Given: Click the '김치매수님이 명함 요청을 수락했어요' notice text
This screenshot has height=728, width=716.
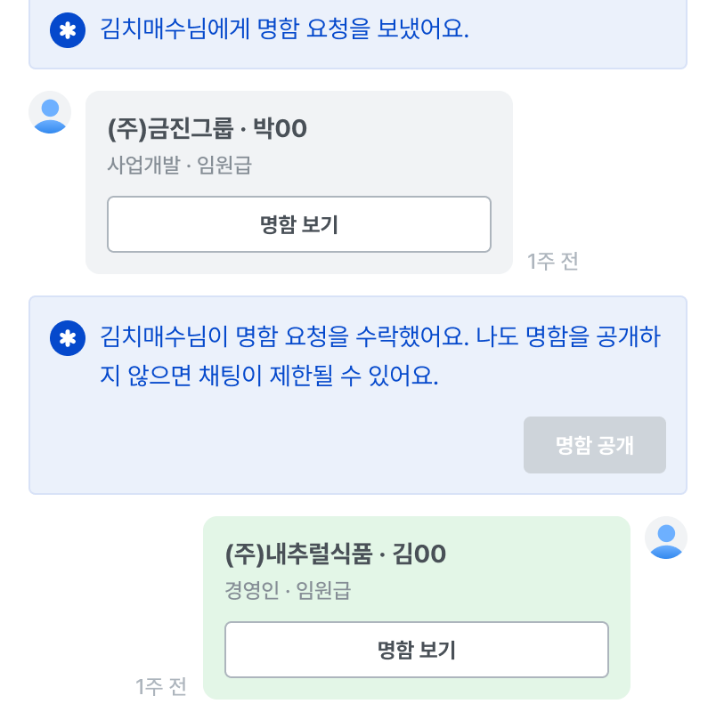Looking at the screenshot, I should coord(283,337).
